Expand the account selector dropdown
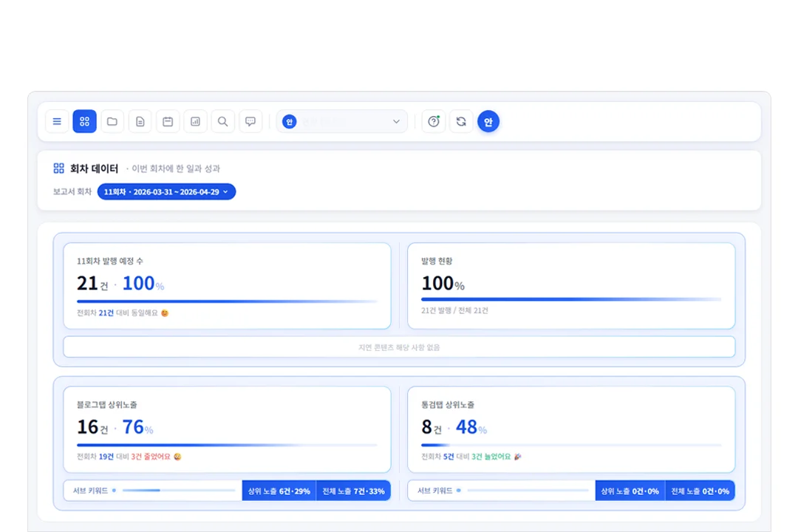The height and width of the screenshot is (532, 798). pyautogui.click(x=342, y=122)
